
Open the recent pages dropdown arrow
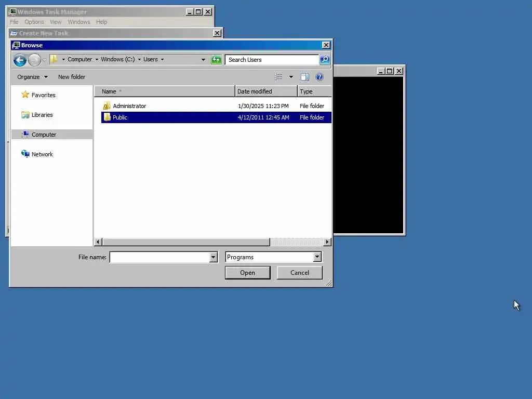click(44, 60)
